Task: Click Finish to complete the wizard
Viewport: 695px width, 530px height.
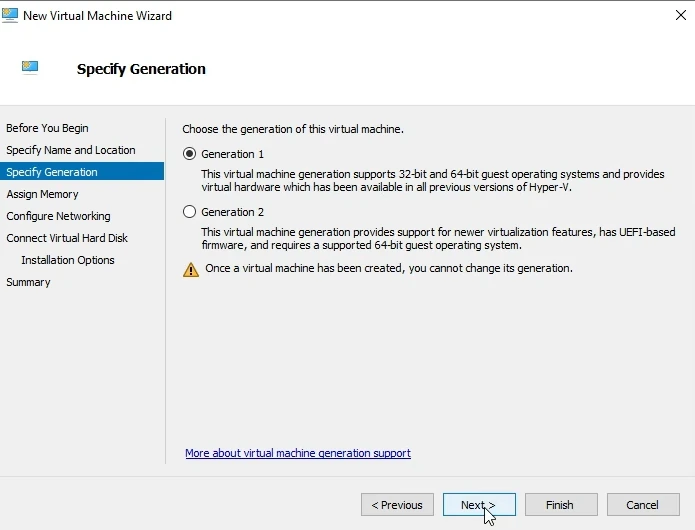Action: pyautogui.click(x=561, y=505)
